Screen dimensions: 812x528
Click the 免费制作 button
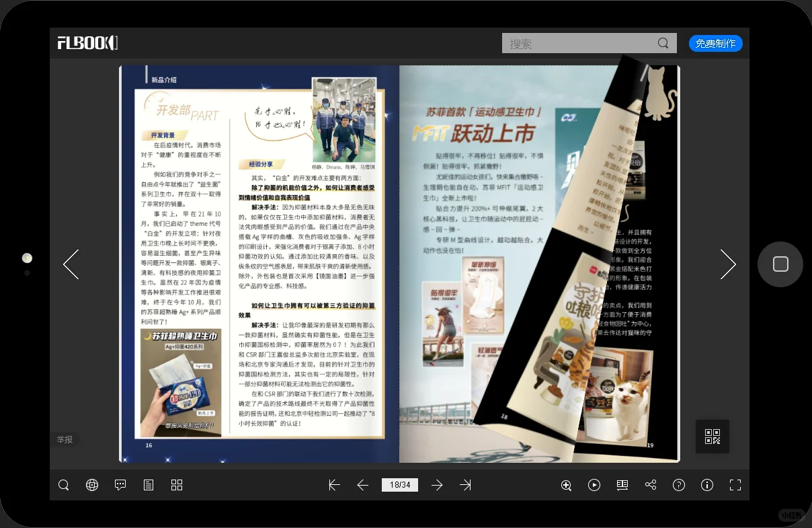point(715,44)
